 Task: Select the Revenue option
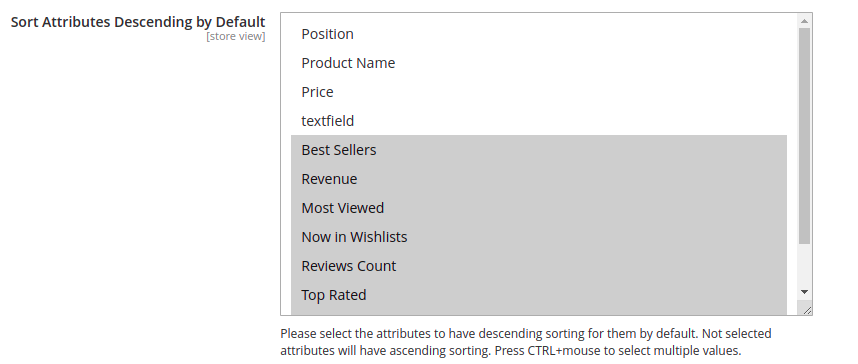(538, 179)
